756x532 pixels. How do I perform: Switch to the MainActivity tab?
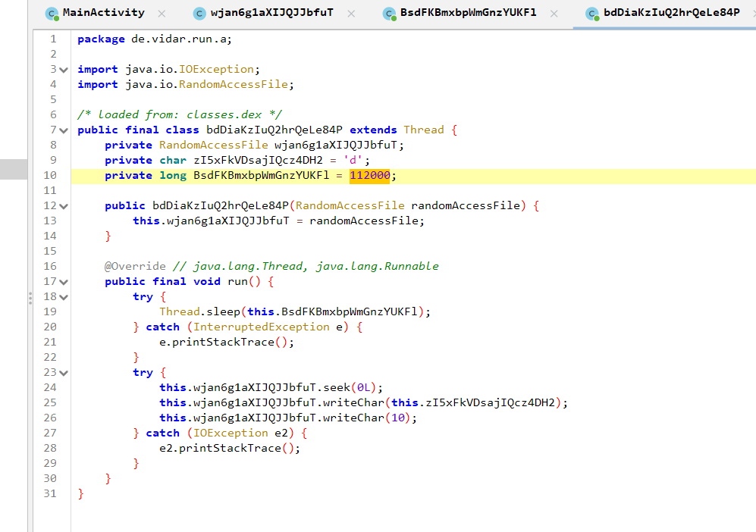point(103,13)
